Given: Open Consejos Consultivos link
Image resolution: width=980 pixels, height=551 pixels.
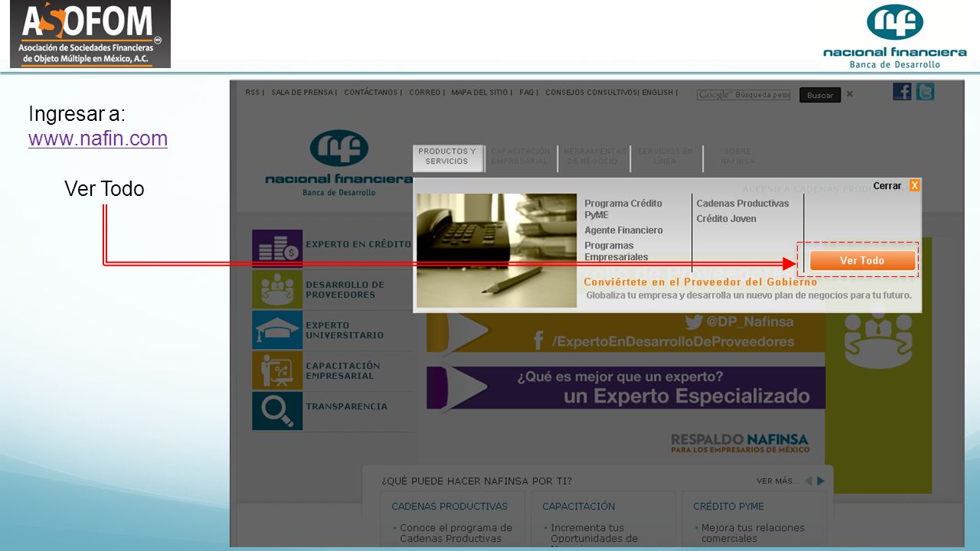Looking at the screenshot, I should [591, 93].
